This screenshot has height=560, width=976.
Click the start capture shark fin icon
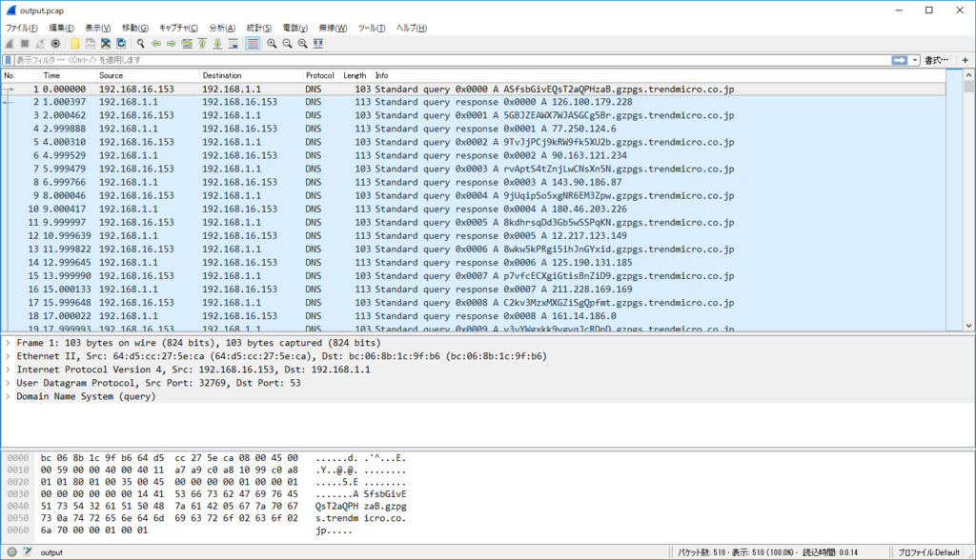point(10,44)
